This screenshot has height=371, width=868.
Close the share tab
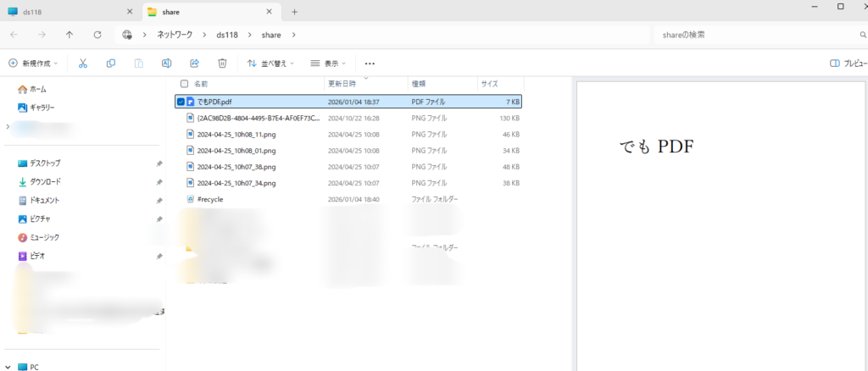tap(269, 12)
